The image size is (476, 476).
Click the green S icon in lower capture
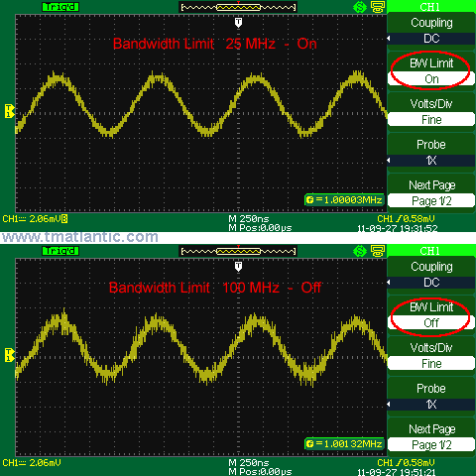pyautogui.click(x=360, y=251)
